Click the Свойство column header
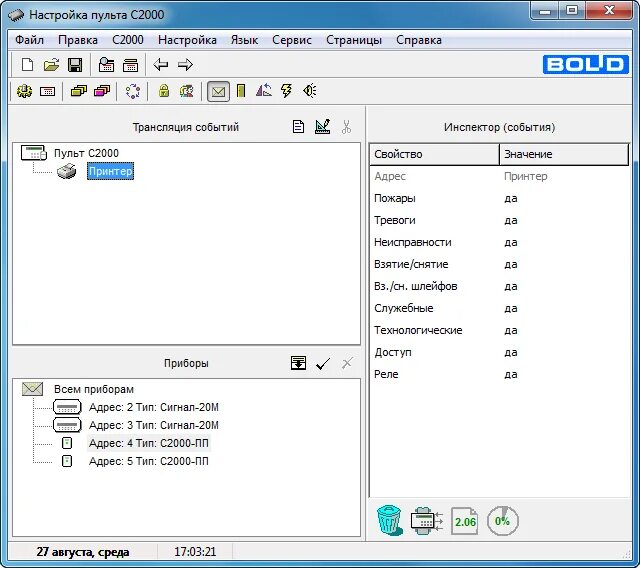640x568 pixels. (434, 154)
